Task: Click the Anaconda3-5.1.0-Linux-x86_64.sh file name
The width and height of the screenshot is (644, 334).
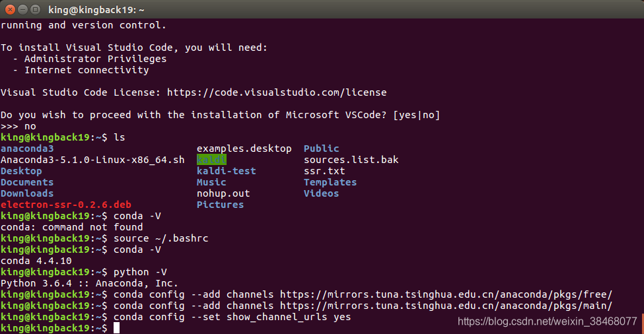Action: (92, 160)
